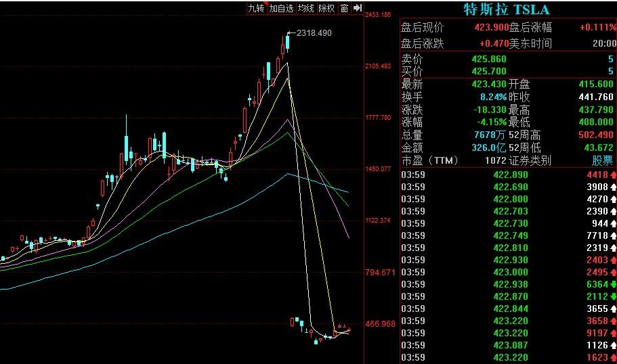Select the tick row priced 422.844
The height and width of the screenshot is (364, 617).
click(509, 309)
